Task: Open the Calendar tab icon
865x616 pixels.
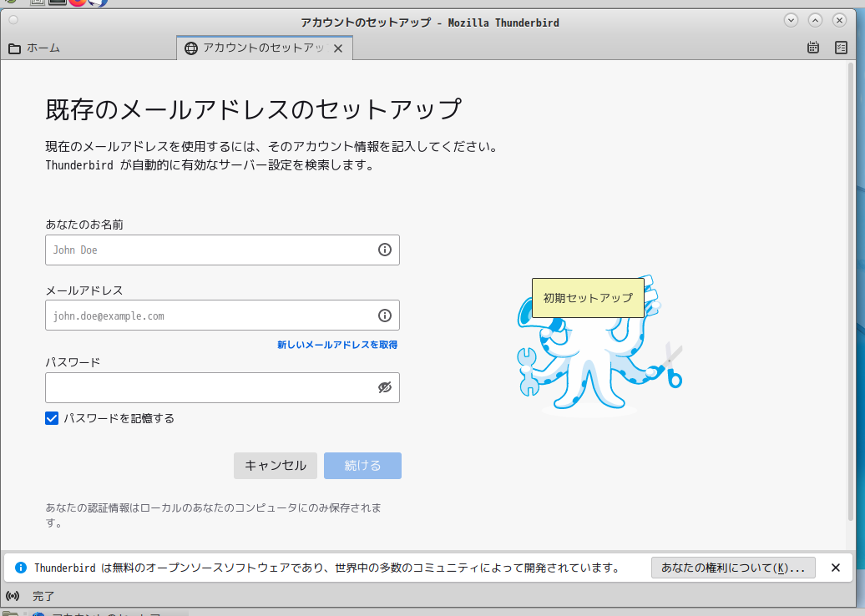Action: (x=813, y=48)
